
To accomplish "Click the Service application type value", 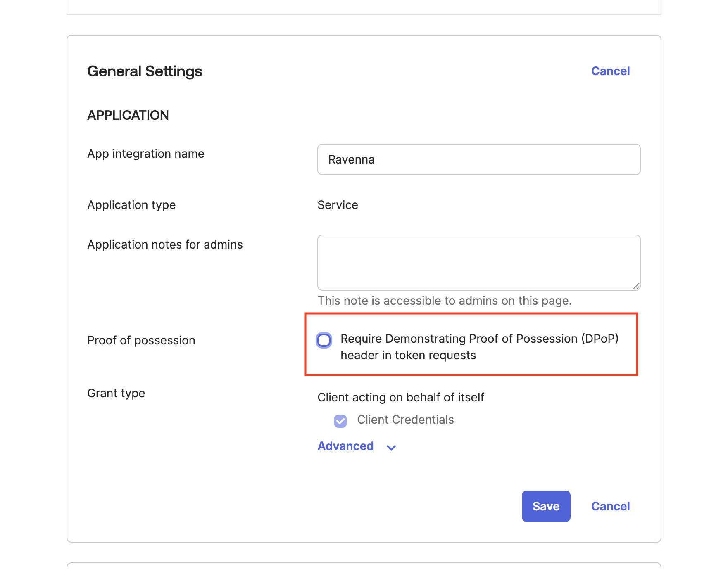I will click(x=338, y=205).
